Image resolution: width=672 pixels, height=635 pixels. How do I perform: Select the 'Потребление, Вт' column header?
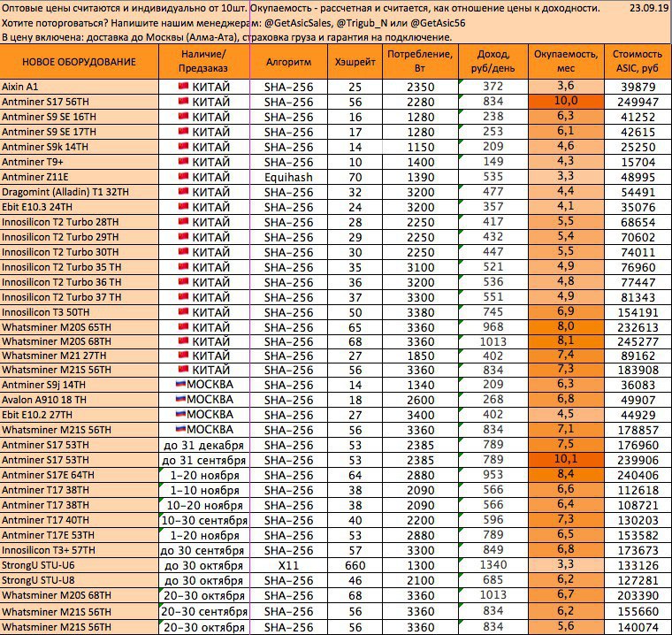pyautogui.click(x=420, y=62)
